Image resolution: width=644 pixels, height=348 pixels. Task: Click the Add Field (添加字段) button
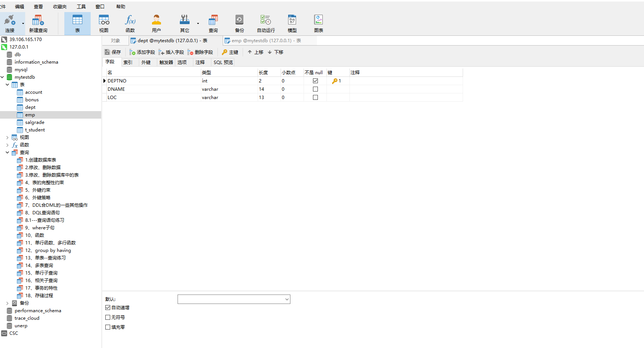point(142,52)
